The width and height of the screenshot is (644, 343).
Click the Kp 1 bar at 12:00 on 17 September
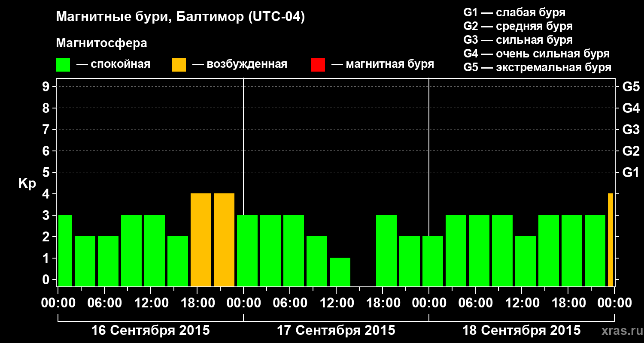[x=340, y=272]
